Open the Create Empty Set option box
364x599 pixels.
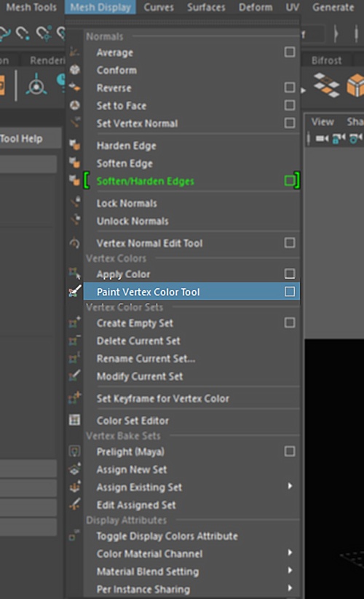tap(290, 322)
